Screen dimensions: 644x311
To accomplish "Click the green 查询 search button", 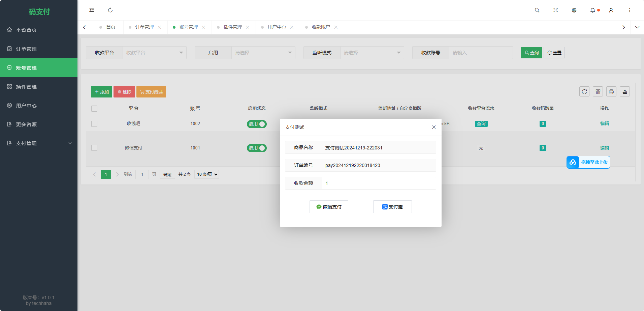I will click(532, 53).
